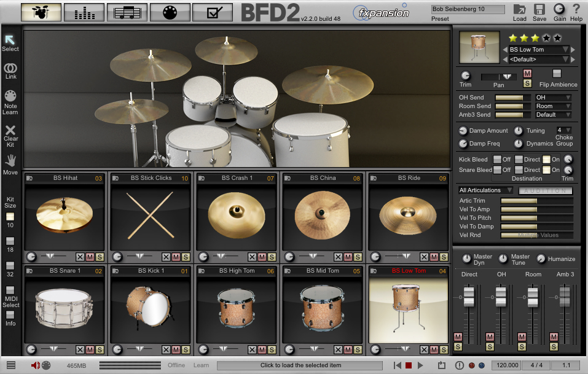Viewport: 588px width, 374px height.
Task: Click the Clear Kit X icon
Action: tap(10, 130)
